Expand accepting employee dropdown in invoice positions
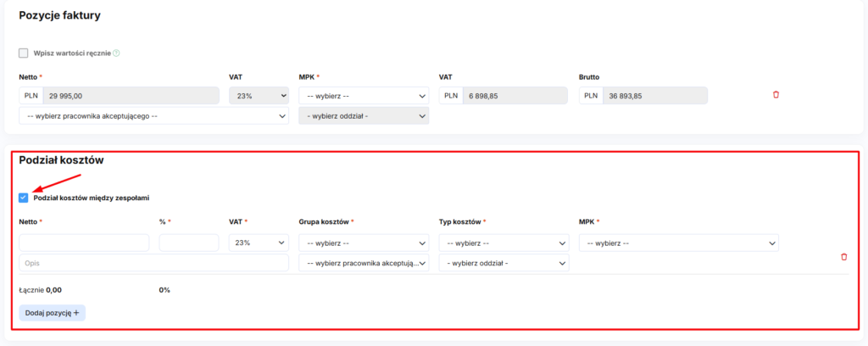Viewport: 868px width, 346px height. tap(153, 116)
